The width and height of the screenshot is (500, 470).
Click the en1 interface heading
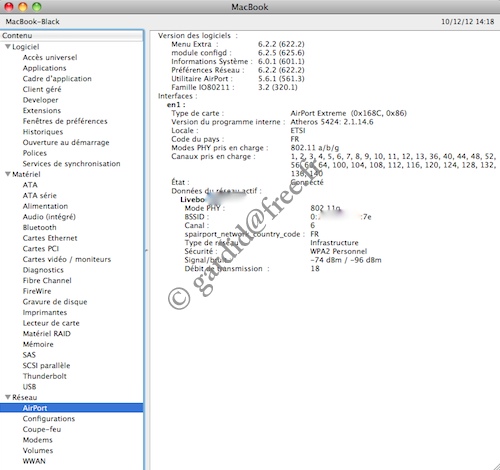click(x=176, y=105)
